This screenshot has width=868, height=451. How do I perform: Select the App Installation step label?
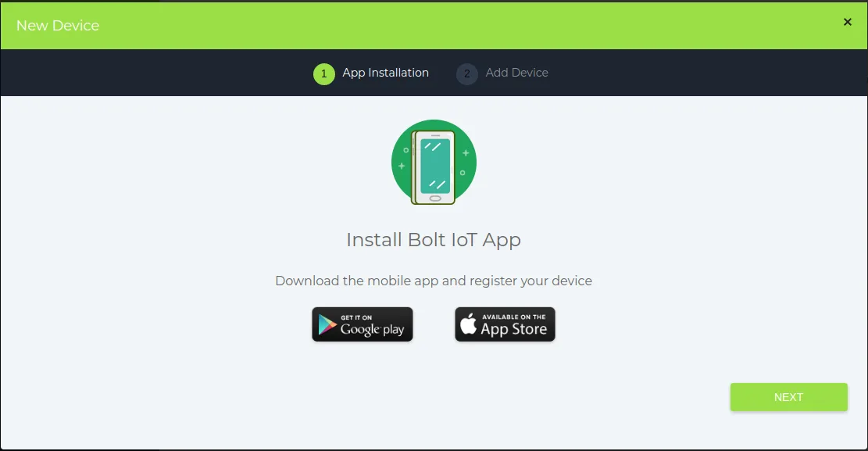(x=385, y=73)
